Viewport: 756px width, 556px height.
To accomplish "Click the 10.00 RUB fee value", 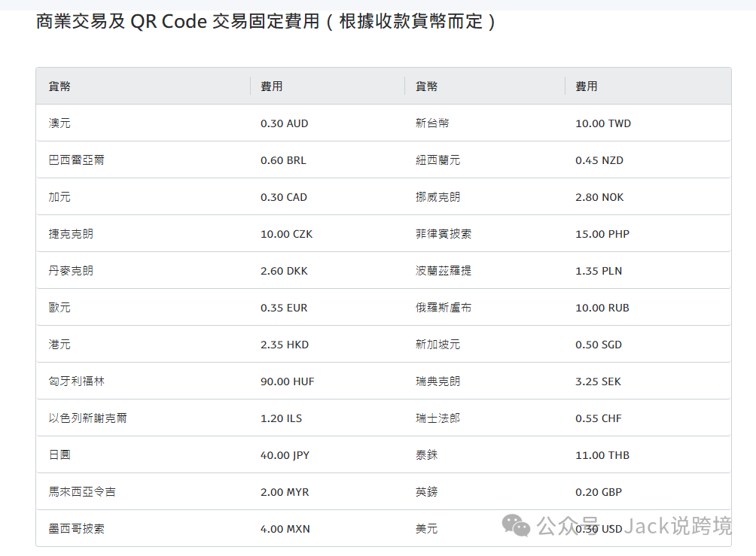I will coord(602,308).
